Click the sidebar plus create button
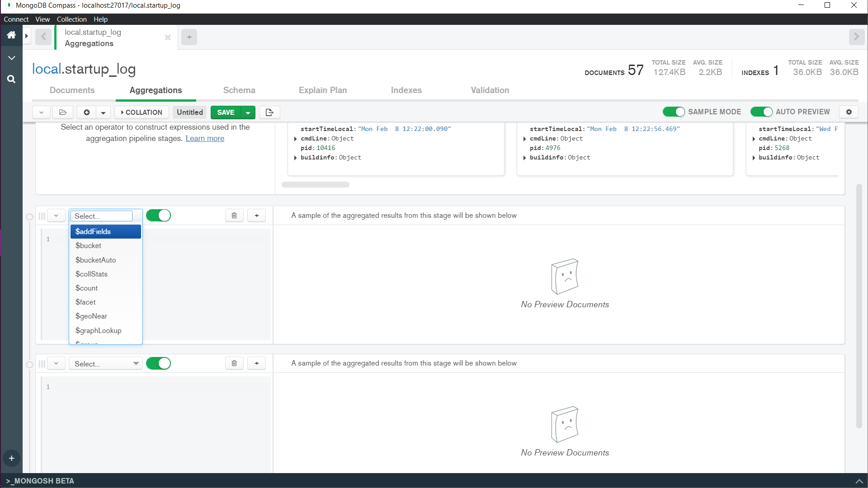Screen dimensions: 868x488 tap(12, 458)
